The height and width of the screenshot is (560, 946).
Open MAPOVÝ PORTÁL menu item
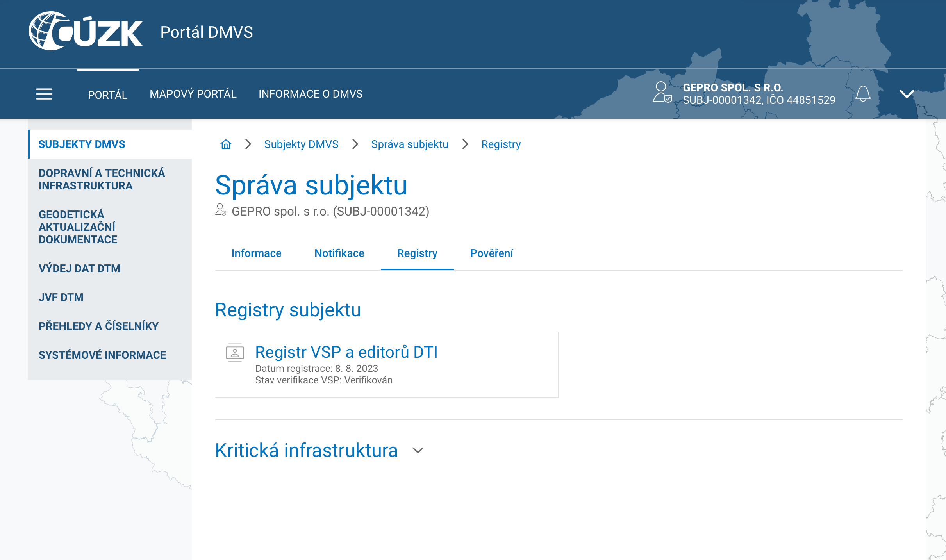[x=193, y=94]
